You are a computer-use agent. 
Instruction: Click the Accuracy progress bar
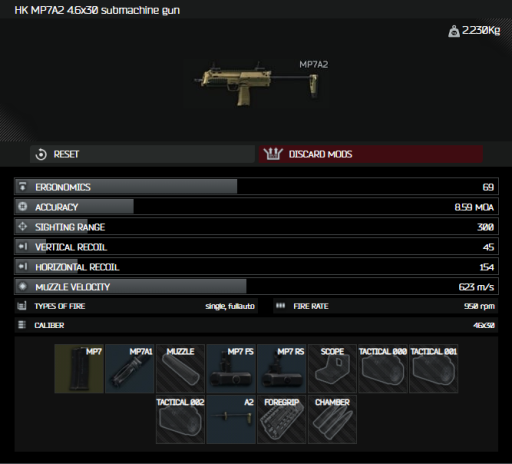[x=256, y=207]
